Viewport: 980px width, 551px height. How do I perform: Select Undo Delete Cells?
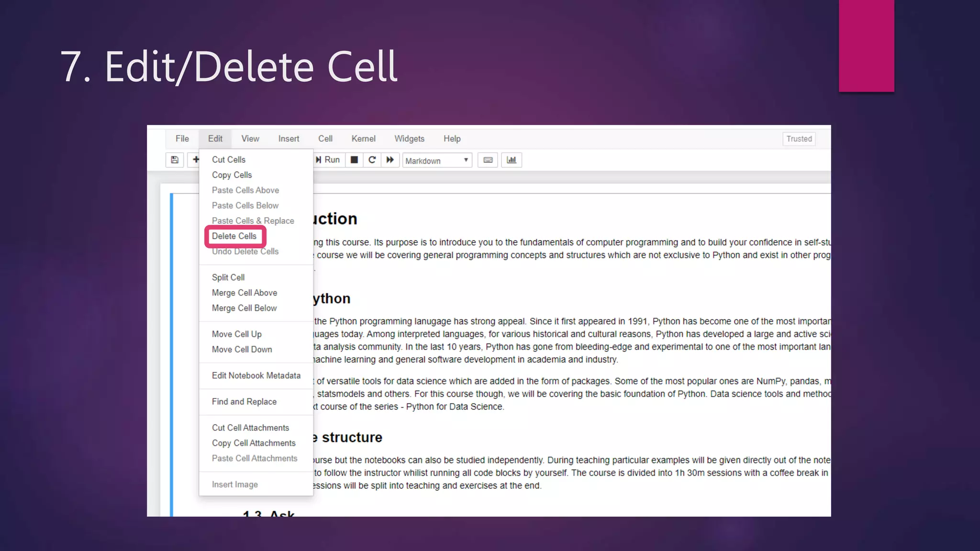[256, 252]
